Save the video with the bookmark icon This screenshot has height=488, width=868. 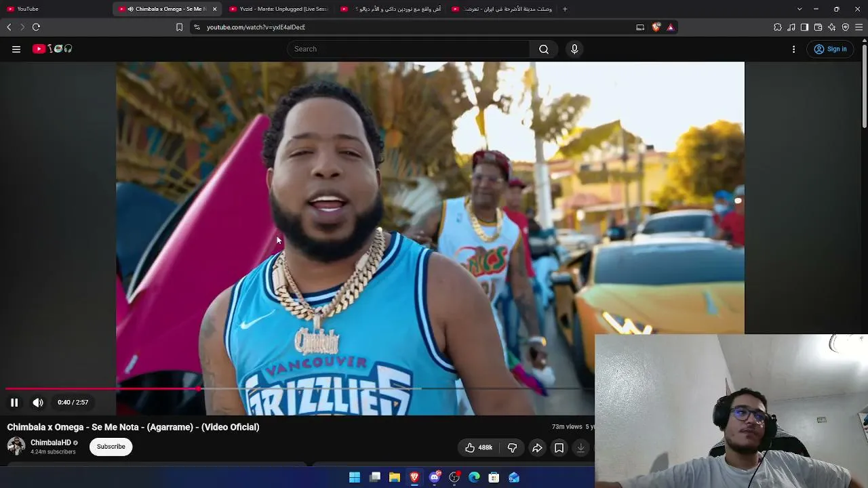point(559,447)
